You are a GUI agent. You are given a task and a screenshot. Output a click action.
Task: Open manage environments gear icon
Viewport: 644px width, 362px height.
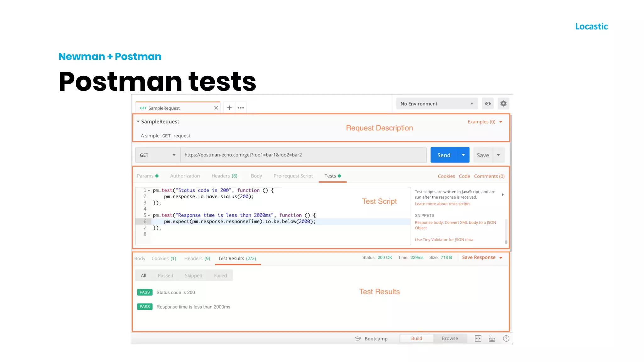(503, 103)
